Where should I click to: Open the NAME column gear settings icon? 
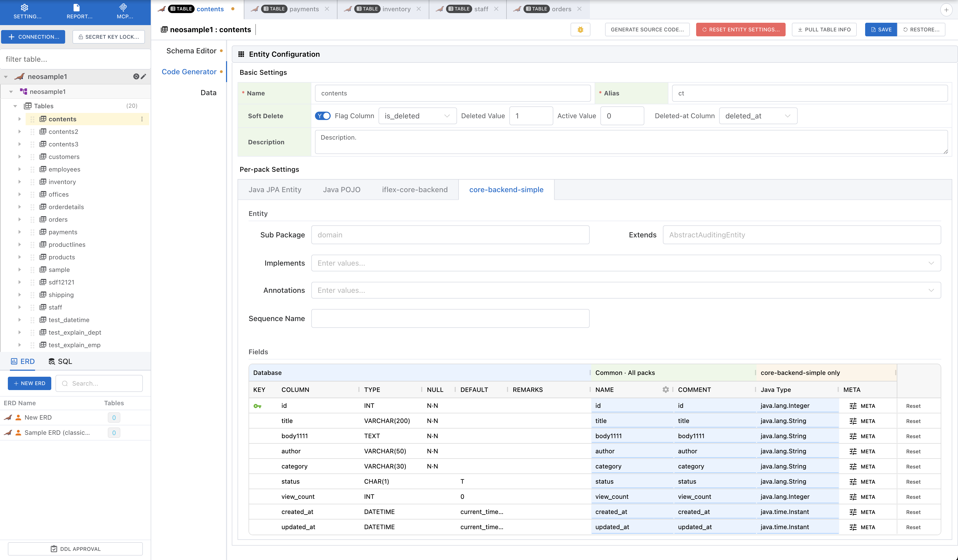point(665,390)
